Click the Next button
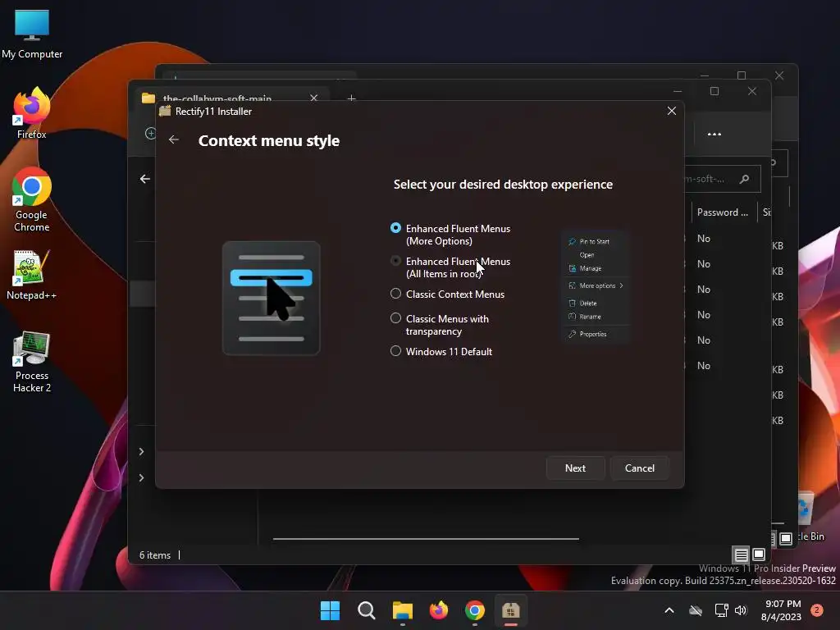Viewport: 840px width, 630px height. point(575,468)
